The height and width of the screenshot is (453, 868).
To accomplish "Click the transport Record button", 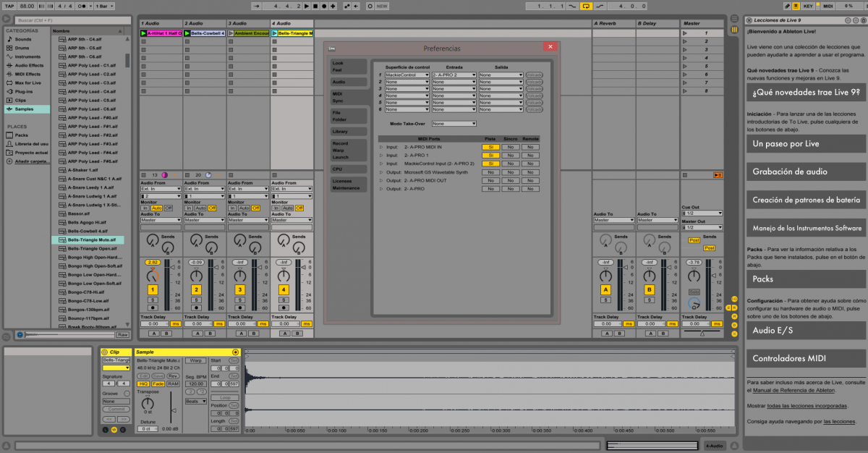I will [x=325, y=6].
